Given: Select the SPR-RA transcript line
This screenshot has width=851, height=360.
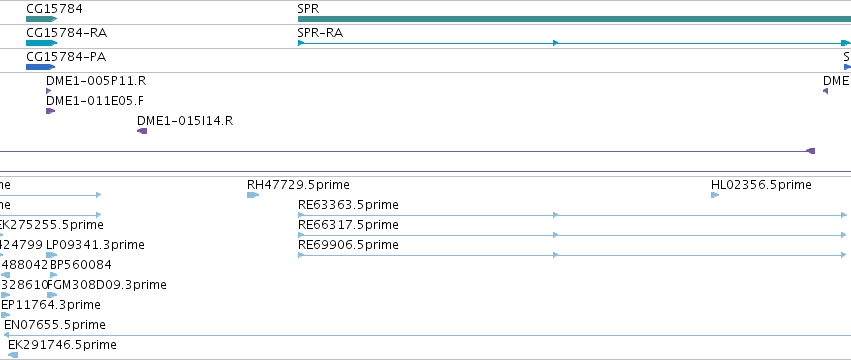Looking at the screenshot, I should (x=574, y=43).
